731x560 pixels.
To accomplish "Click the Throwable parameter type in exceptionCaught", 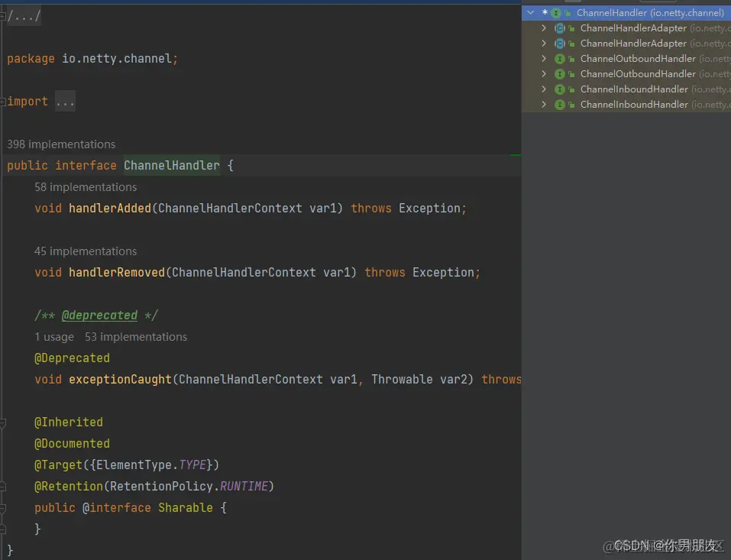I will pyautogui.click(x=402, y=380).
